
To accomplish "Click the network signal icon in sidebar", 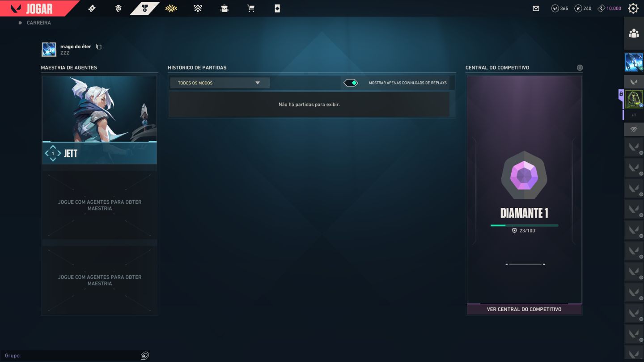I will click(634, 130).
